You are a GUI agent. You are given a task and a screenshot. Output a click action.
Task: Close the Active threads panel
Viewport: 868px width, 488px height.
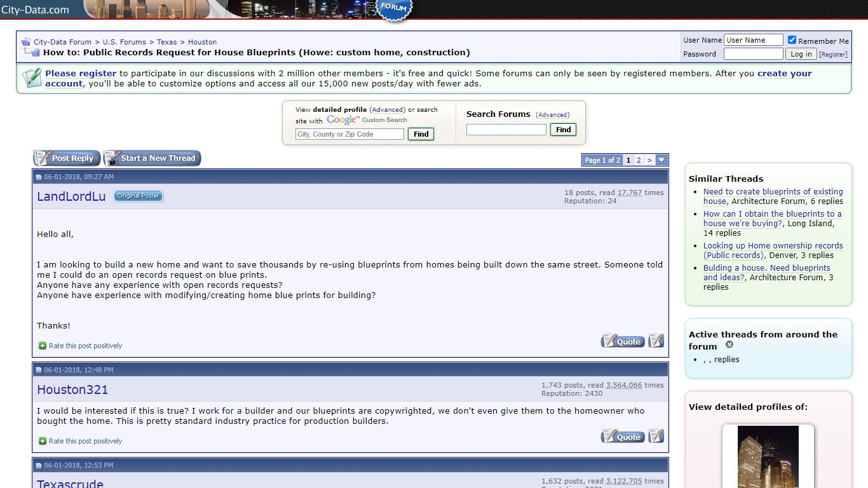coord(729,344)
